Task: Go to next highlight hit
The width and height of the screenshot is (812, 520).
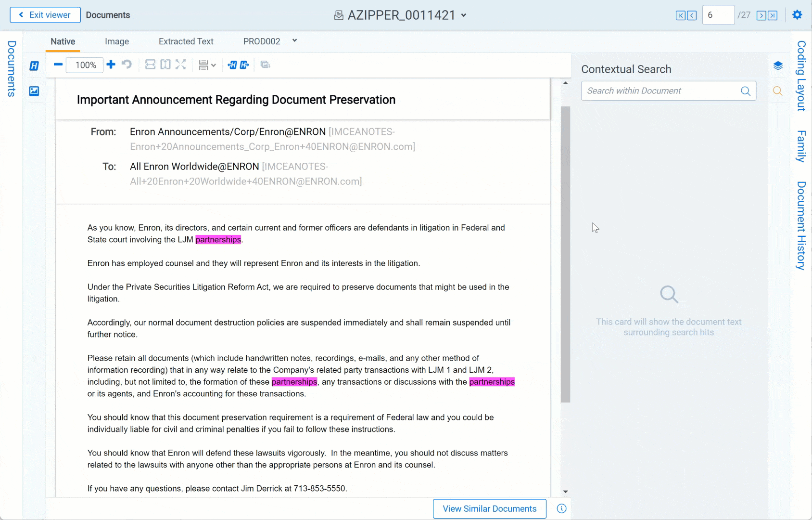Action: [x=244, y=65]
